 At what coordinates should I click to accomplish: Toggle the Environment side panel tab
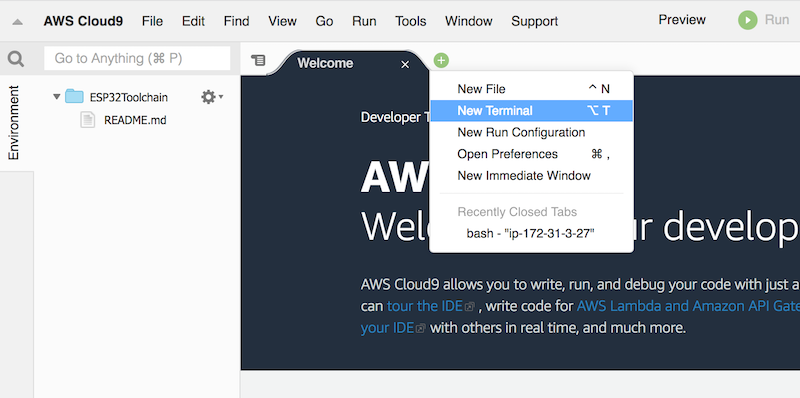pos(14,123)
